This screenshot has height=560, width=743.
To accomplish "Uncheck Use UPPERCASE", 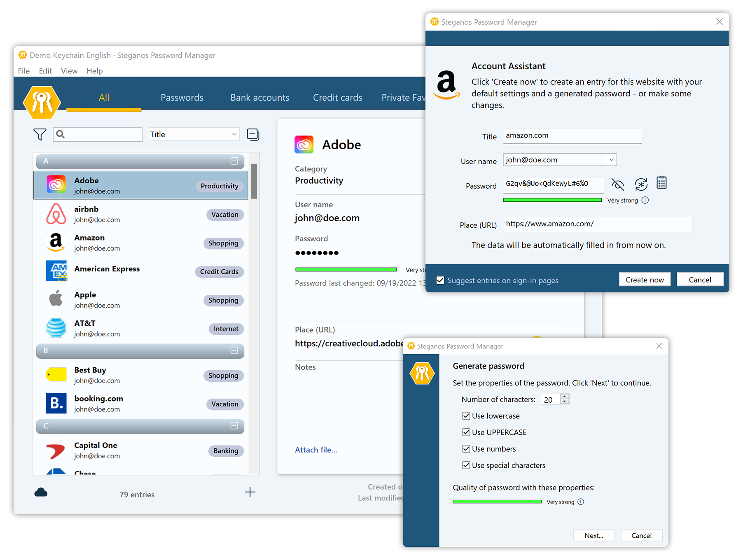I will click(466, 432).
